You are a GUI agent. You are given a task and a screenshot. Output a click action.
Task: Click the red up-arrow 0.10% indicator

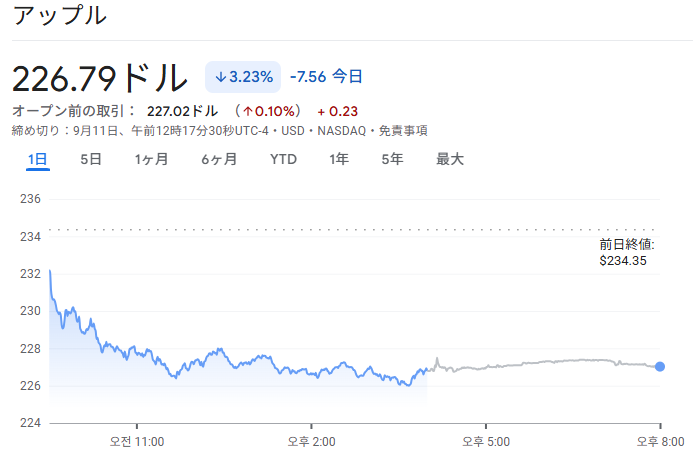[x=268, y=111]
